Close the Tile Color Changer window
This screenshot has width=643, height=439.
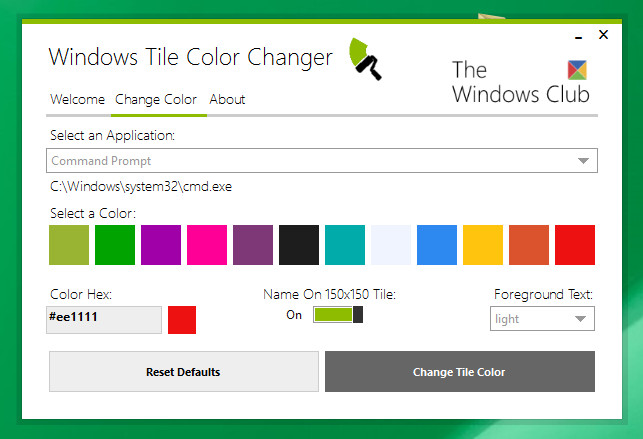pos(603,35)
